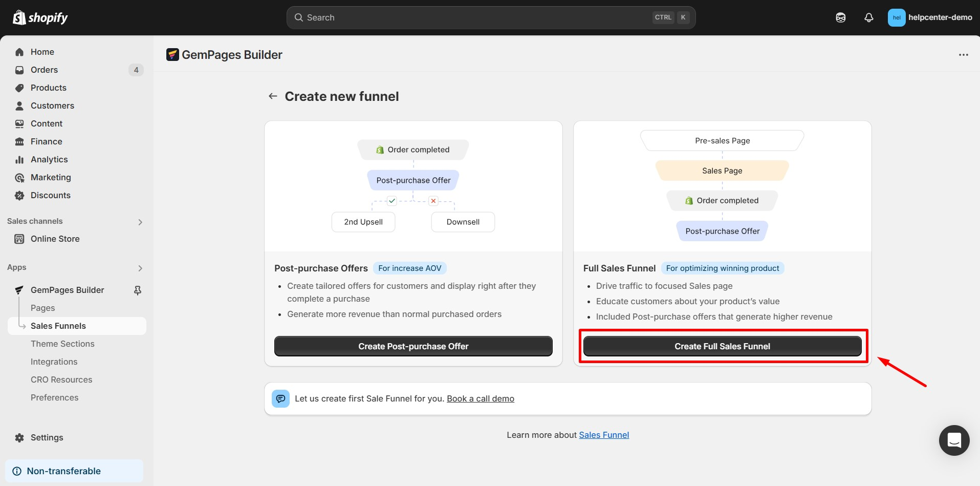
Task: Expand the Apps section chevron
Action: coord(140,268)
